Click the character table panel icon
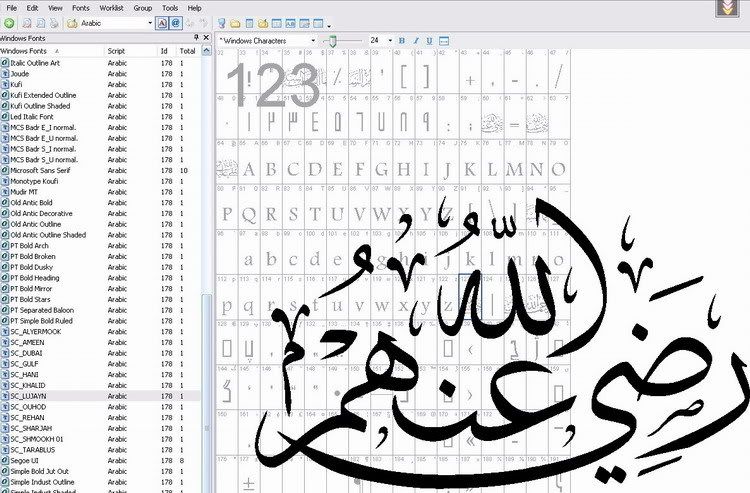Viewport: 750px width, 493px height. [276, 23]
